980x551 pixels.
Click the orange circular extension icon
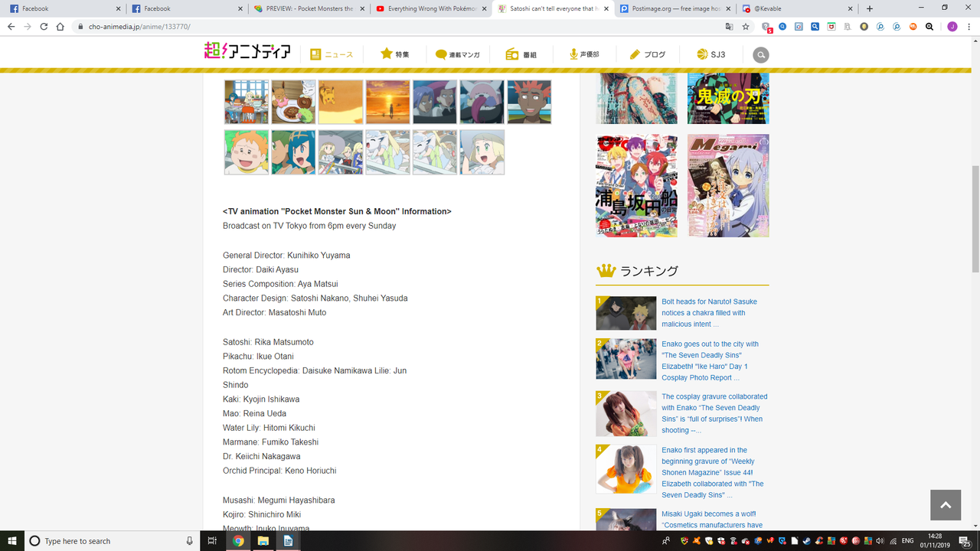coord(913,26)
